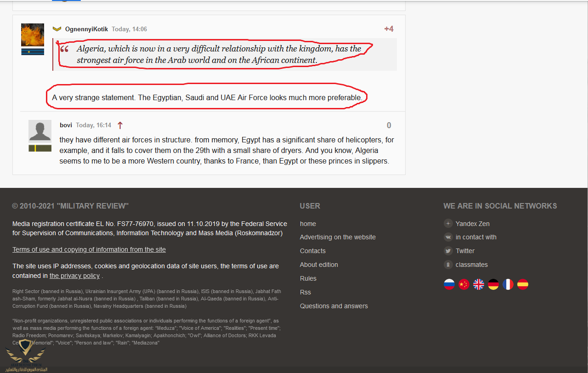Select the French flag language icon
This screenshot has width=588, height=373.
click(x=508, y=284)
